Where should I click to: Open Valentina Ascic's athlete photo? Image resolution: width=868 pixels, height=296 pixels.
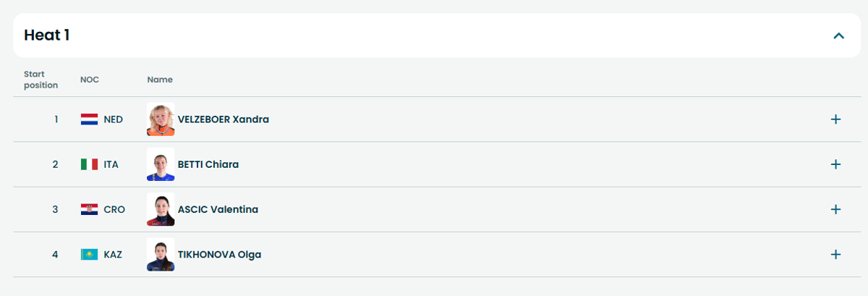[161, 209]
